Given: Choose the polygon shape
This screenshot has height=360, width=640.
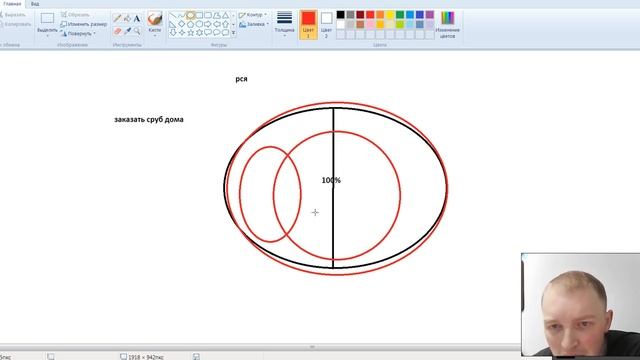Looking at the screenshot, I should [x=217, y=16].
